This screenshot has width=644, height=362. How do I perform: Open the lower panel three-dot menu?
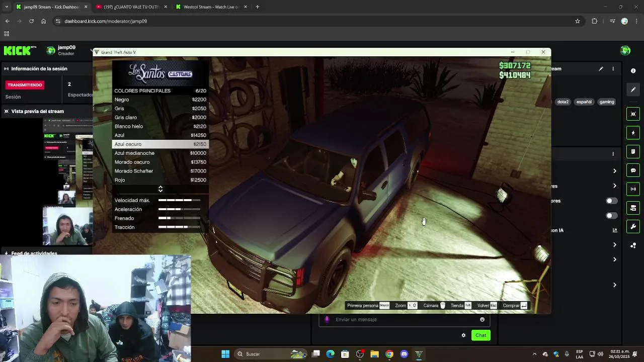pos(613,154)
